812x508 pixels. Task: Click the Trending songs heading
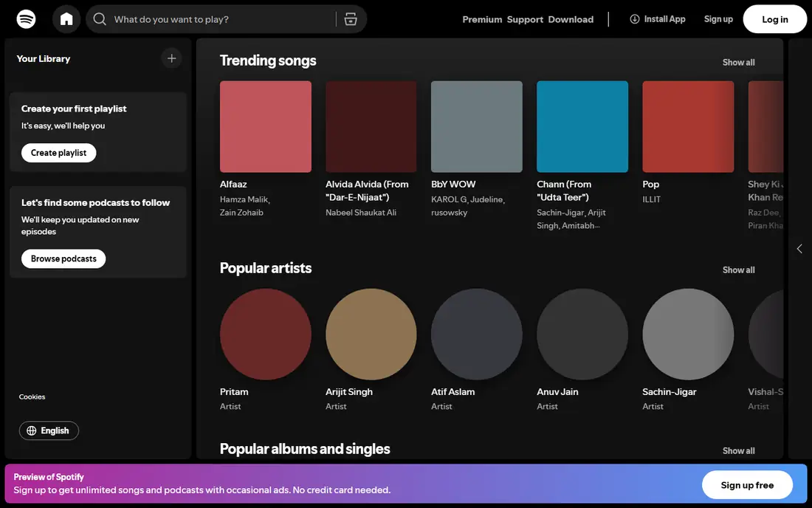pos(268,61)
